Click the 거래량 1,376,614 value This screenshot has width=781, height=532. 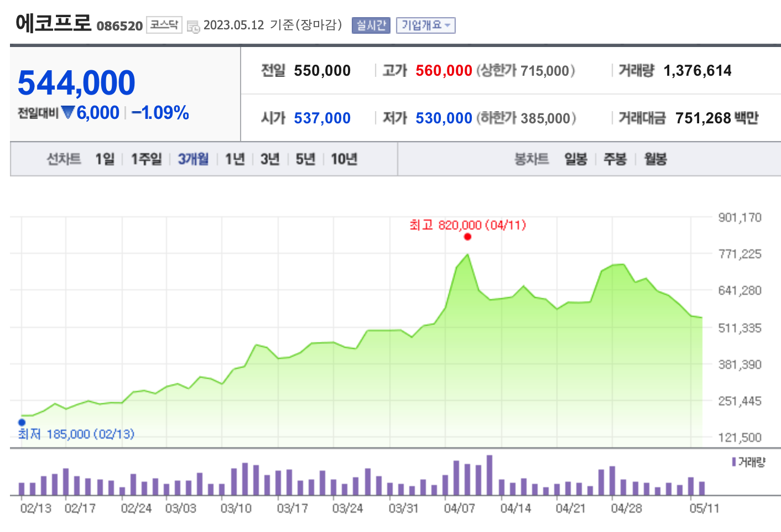point(697,71)
